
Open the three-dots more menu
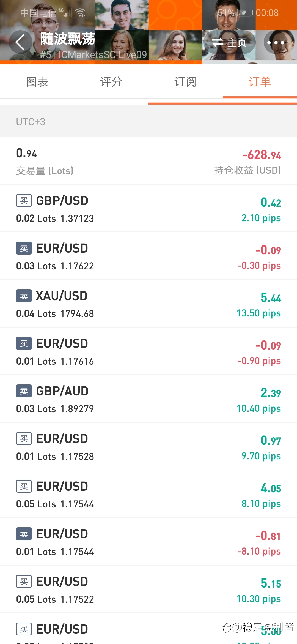point(276,43)
